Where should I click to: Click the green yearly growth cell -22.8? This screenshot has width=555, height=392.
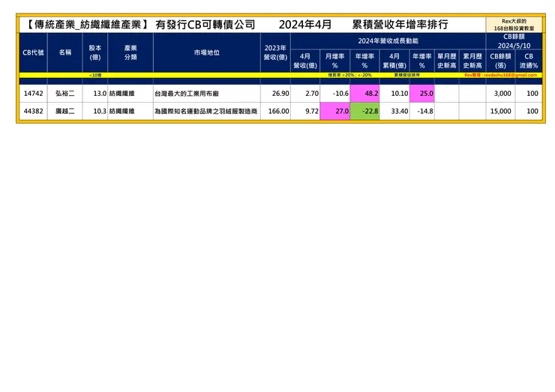point(364,111)
